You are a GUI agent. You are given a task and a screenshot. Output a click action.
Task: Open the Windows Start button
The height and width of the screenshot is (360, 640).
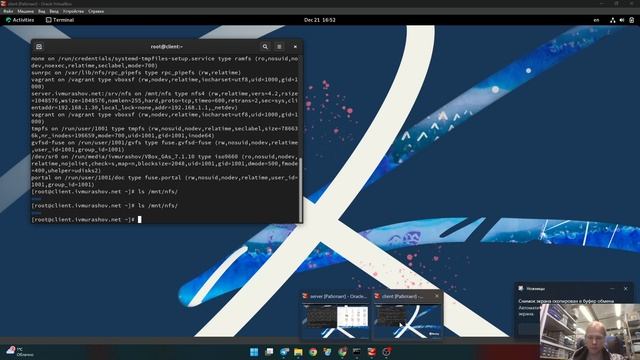pos(254,352)
